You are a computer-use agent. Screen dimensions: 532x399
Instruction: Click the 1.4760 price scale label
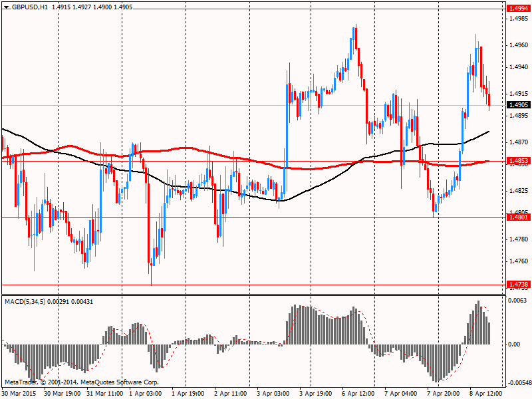pos(519,261)
